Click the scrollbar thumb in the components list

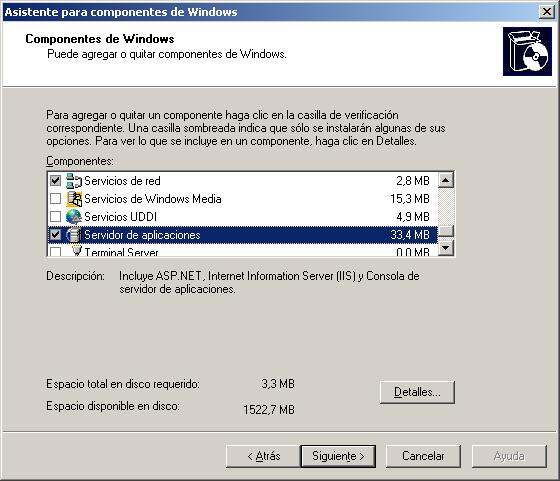[446, 231]
